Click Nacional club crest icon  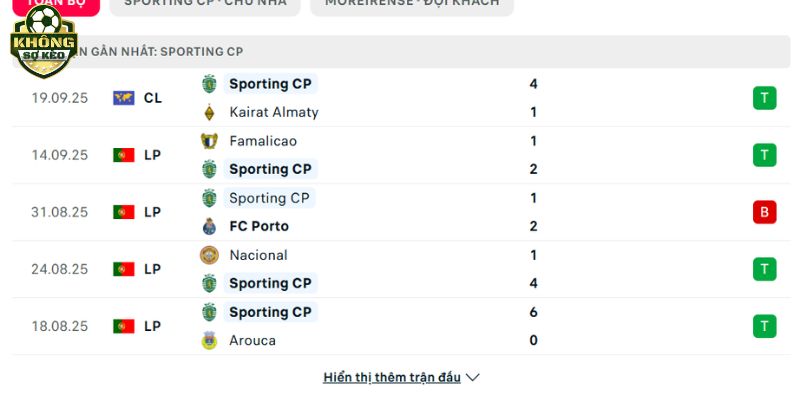tap(209, 255)
